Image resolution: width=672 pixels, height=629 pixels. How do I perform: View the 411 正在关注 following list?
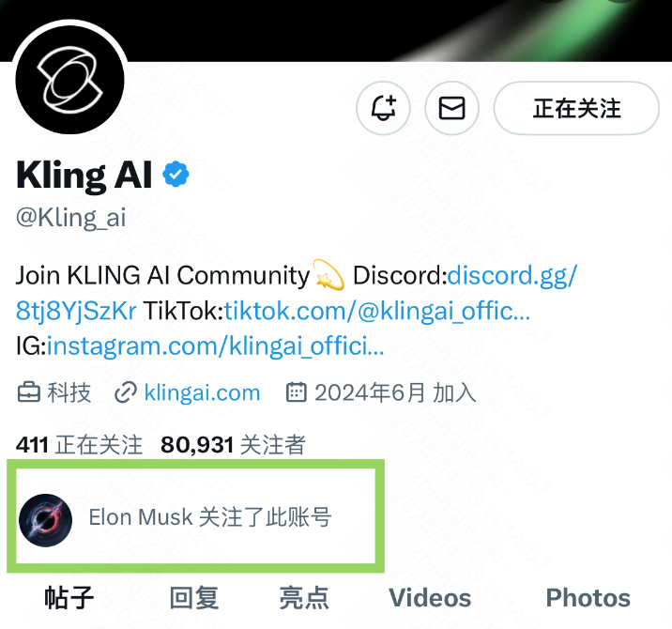click(x=79, y=445)
